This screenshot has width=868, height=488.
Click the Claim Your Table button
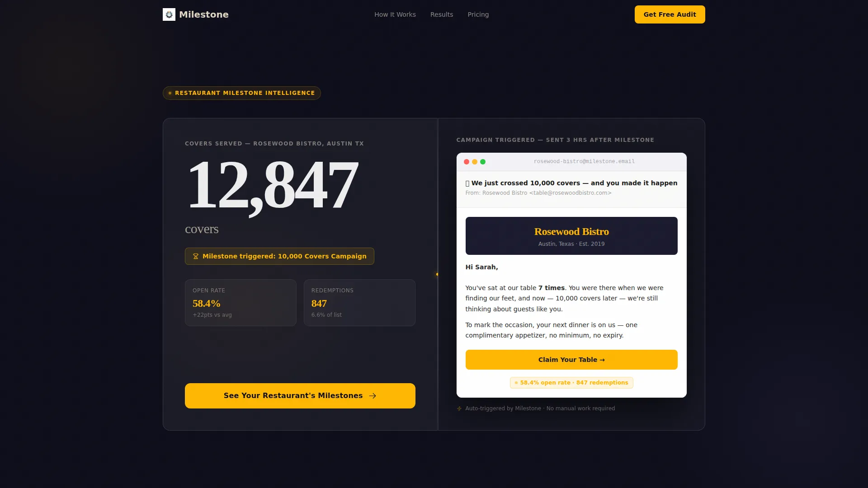click(571, 360)
